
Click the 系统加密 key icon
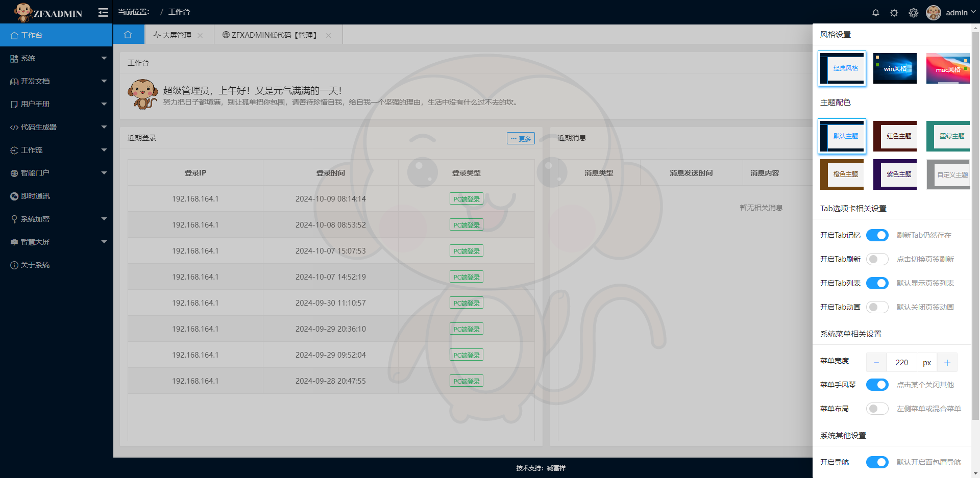click(x=14, y=219)
